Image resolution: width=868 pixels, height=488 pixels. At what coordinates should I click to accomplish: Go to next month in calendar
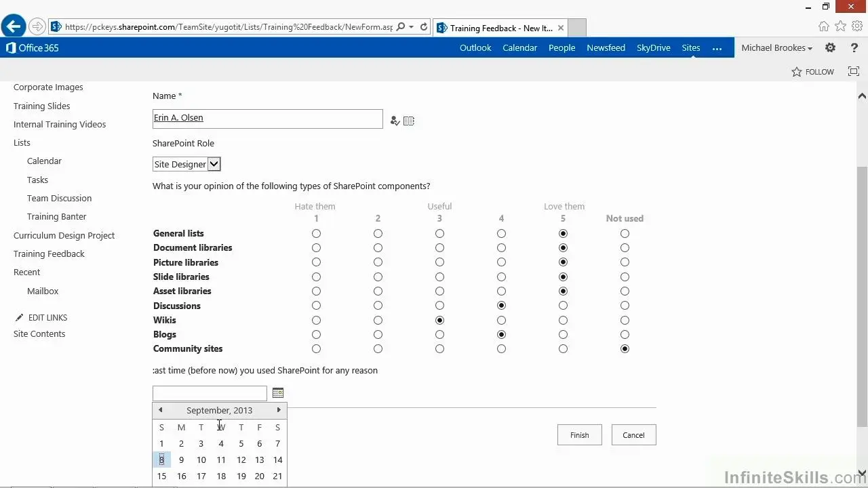click(279, 410)
